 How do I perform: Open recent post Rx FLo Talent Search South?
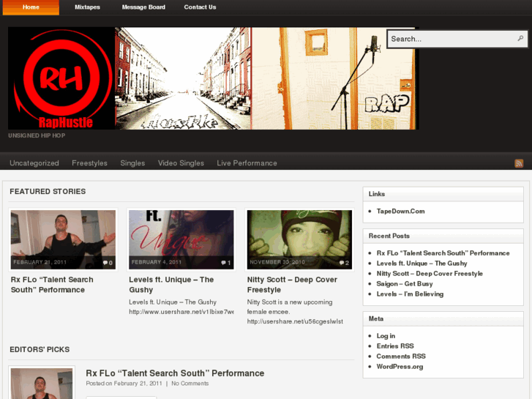tap(443, 253)
